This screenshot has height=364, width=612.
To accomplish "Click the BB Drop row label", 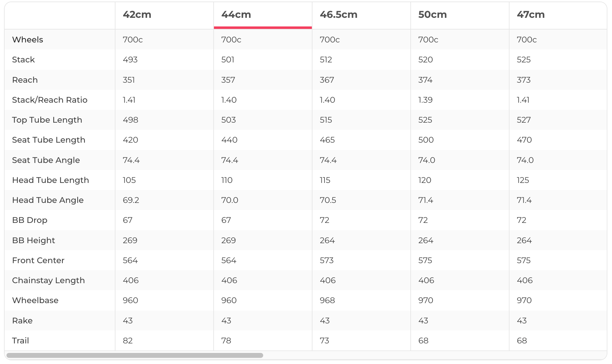I will click(30, 220).
